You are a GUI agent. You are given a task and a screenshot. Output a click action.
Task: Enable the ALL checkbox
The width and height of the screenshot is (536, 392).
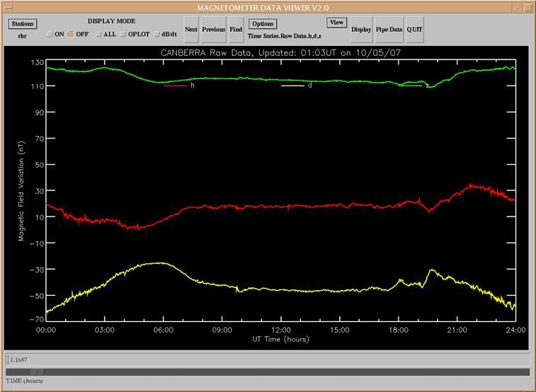97,34
